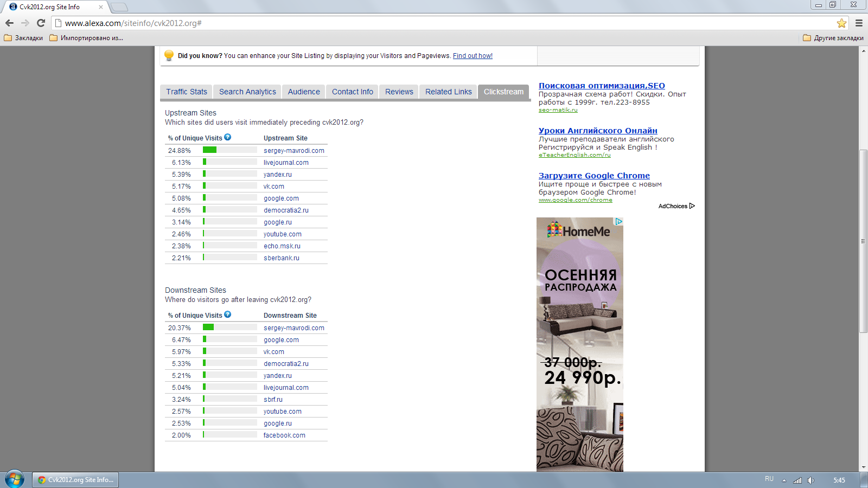
Task: Click the Find out how! link
Action: [473, 56]
